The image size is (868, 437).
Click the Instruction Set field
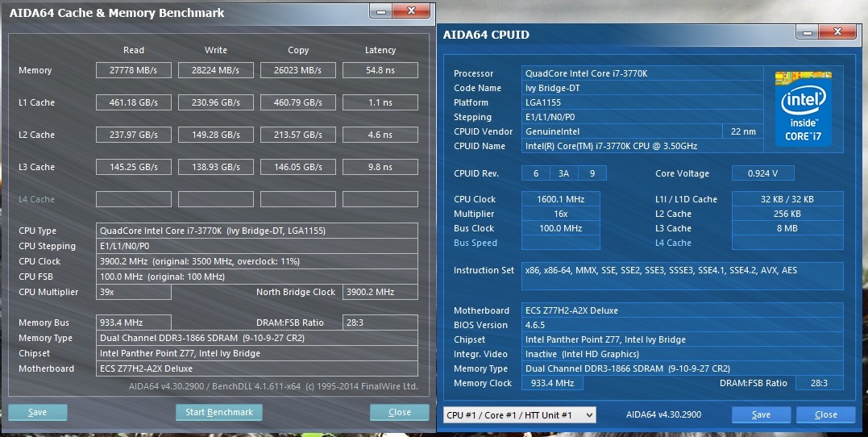tap(682, 277)
